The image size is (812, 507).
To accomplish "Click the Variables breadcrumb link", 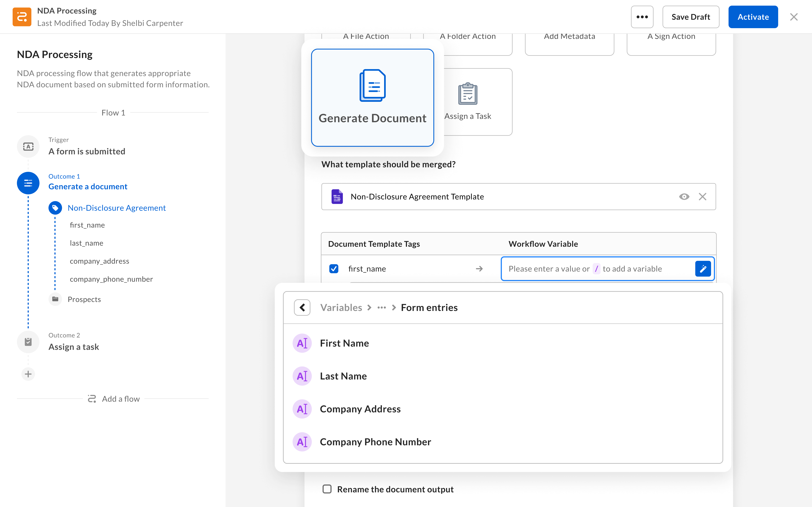I will click(341, 307).
